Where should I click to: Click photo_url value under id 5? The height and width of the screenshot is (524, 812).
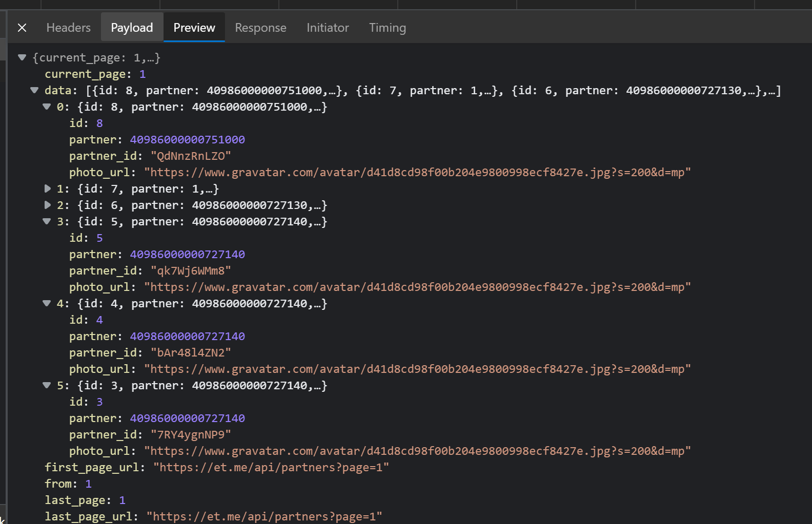click(x=417, y=287)
